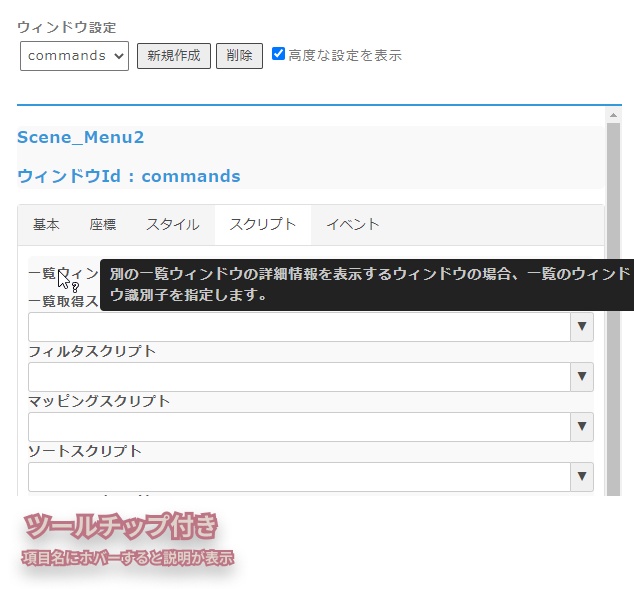
Task: Click the ソートスクリプト label
Action: (x=85, y=451)
